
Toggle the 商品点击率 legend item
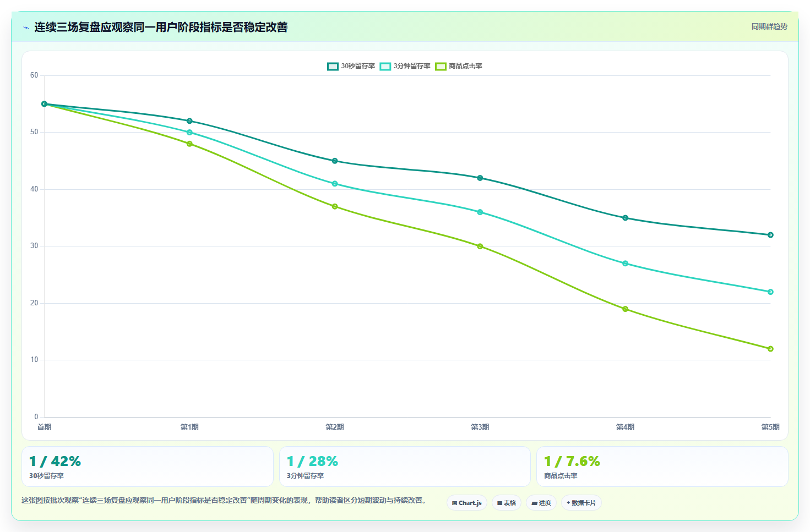[x=459, y=66]
